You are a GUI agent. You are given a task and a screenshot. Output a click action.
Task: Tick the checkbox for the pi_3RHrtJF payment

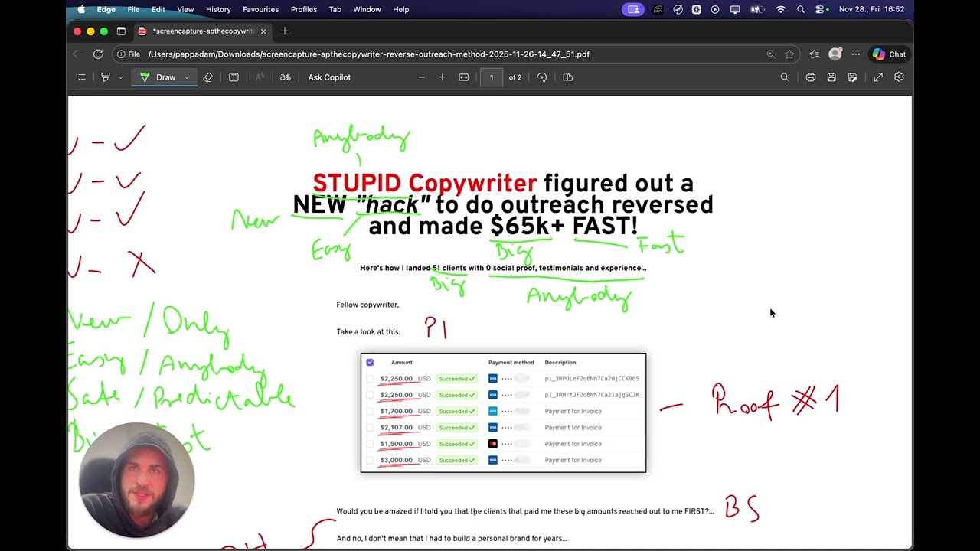pyautogui.click(x=370, y=395)
